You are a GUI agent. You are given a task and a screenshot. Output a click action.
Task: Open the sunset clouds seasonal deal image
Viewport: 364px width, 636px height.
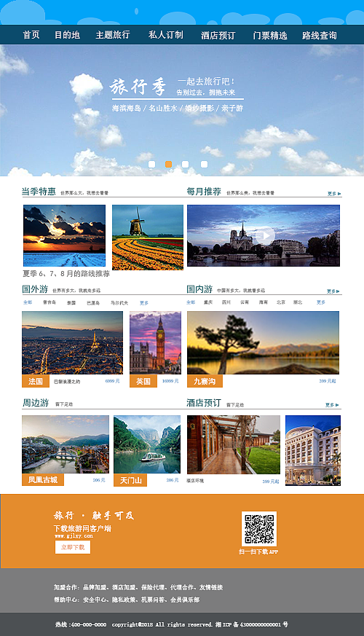pos(65,235)
